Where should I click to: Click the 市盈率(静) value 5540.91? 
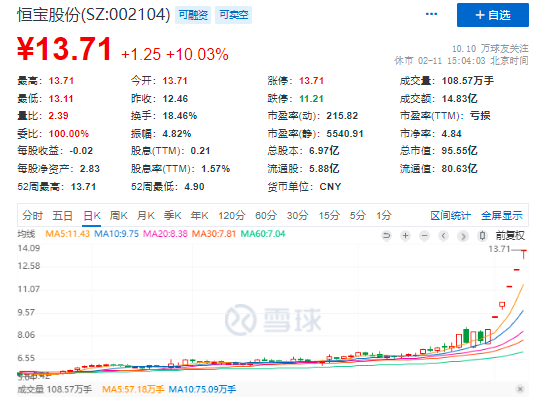[345, 134]
